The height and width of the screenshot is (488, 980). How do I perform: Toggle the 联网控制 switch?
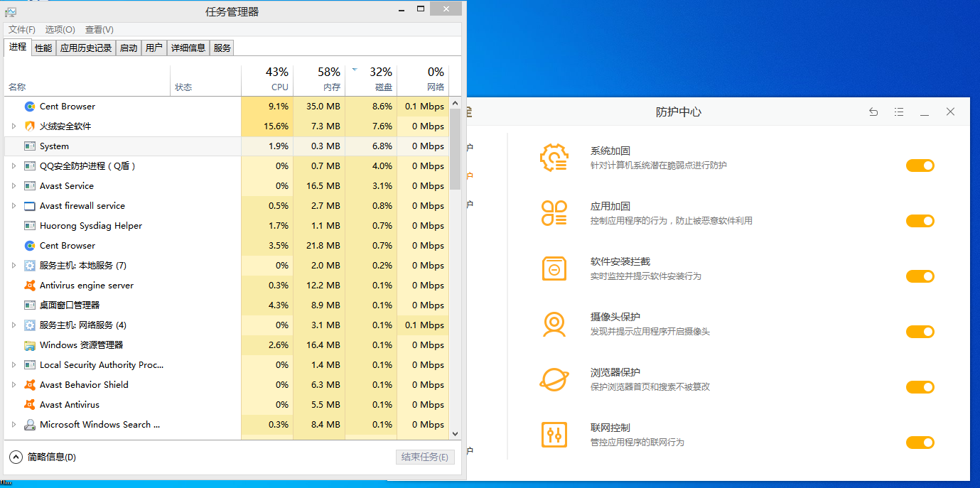[920, 443]
